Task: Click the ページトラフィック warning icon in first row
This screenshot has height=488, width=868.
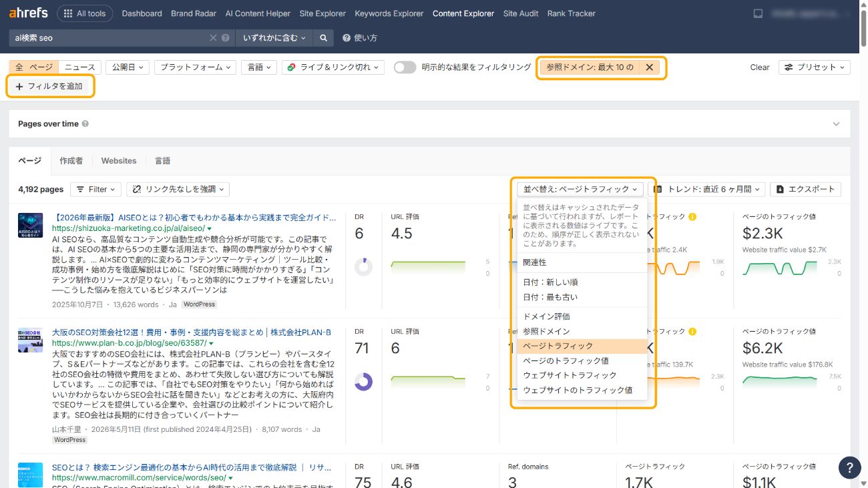Action: coord(692,217)
